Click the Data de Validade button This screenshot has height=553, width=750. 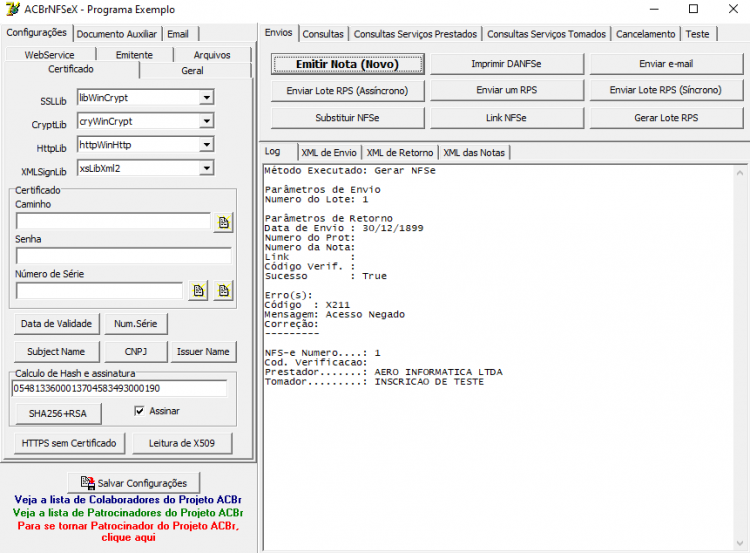pos(56,324)
